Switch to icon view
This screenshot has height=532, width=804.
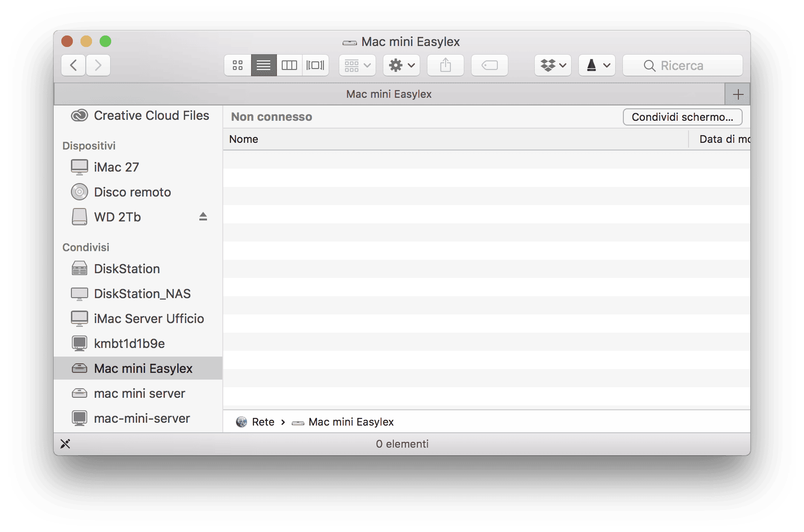[238, 65]
